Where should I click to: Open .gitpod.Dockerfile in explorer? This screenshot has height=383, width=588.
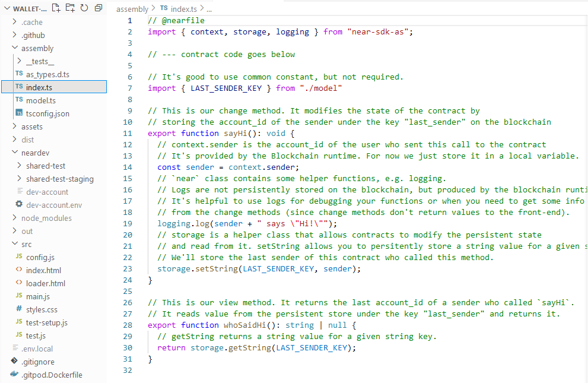click(52, 375)
